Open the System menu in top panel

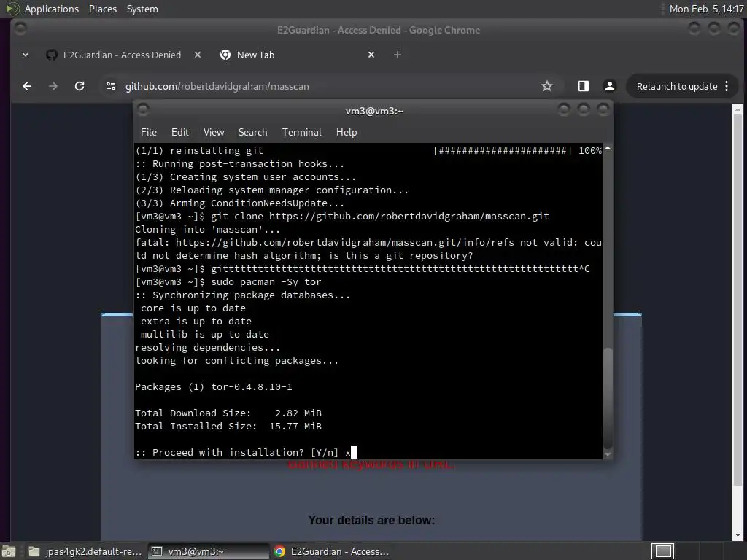142,9
